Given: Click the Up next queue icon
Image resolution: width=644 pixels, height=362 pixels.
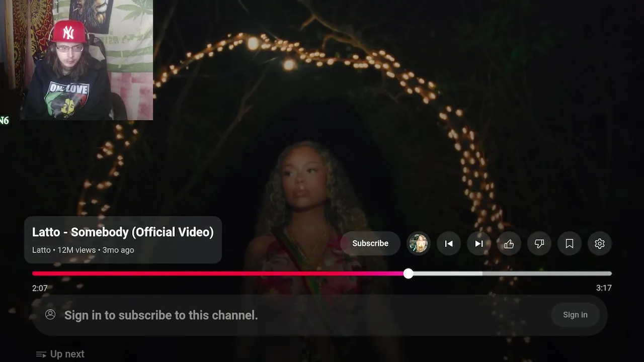Looking at the screenshot, I should (x=41, y=354).
